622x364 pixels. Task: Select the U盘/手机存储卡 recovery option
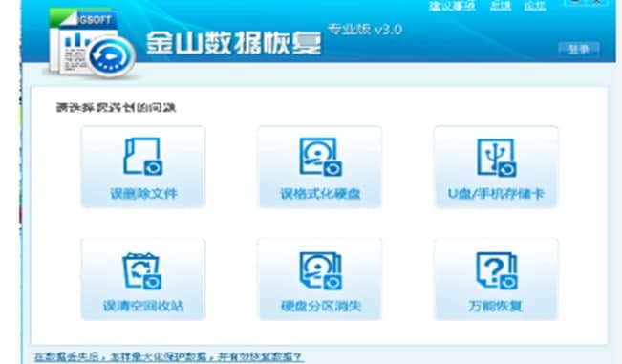click(496, 167)
